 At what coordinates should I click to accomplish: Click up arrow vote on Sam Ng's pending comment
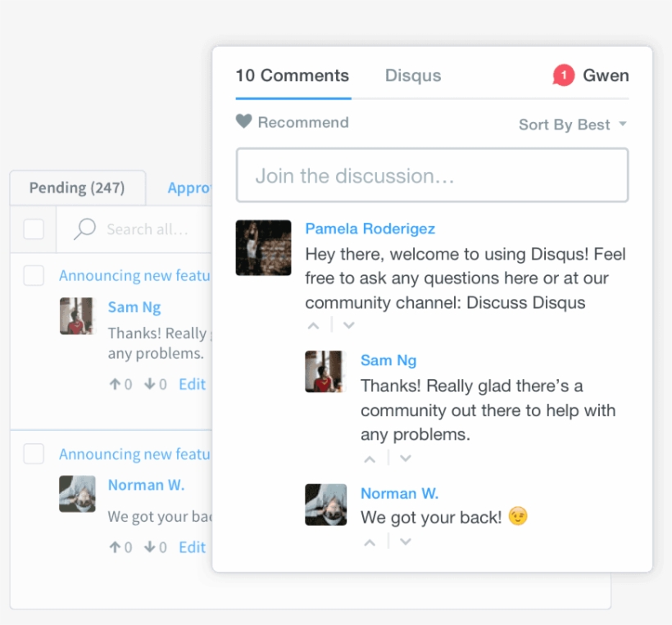tap(115, 384)
